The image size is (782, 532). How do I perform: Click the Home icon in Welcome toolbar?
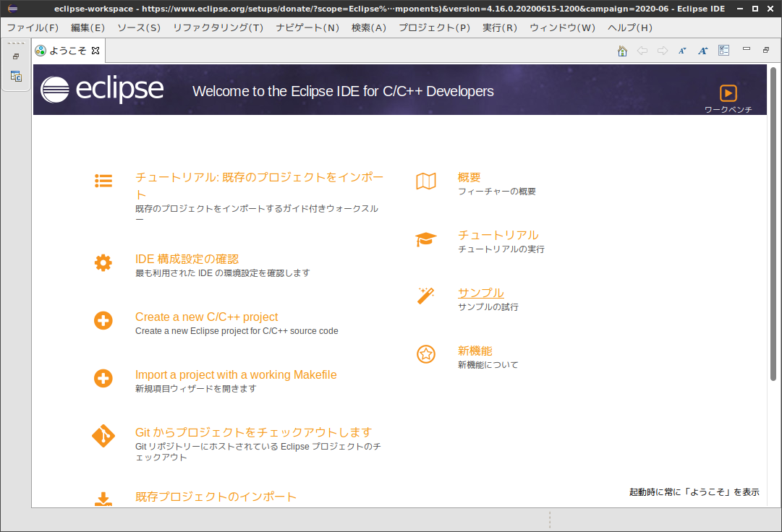click(x=622, y=51)
